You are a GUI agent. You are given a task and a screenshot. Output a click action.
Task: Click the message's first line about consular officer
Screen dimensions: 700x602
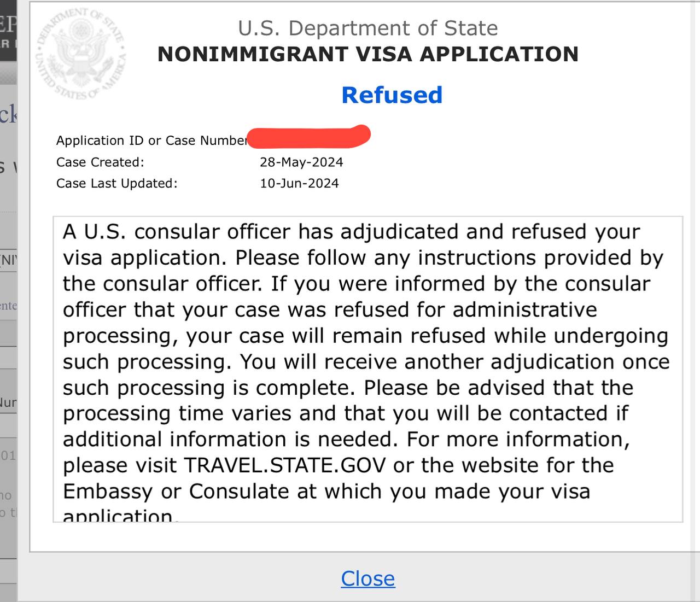[351, 232]
